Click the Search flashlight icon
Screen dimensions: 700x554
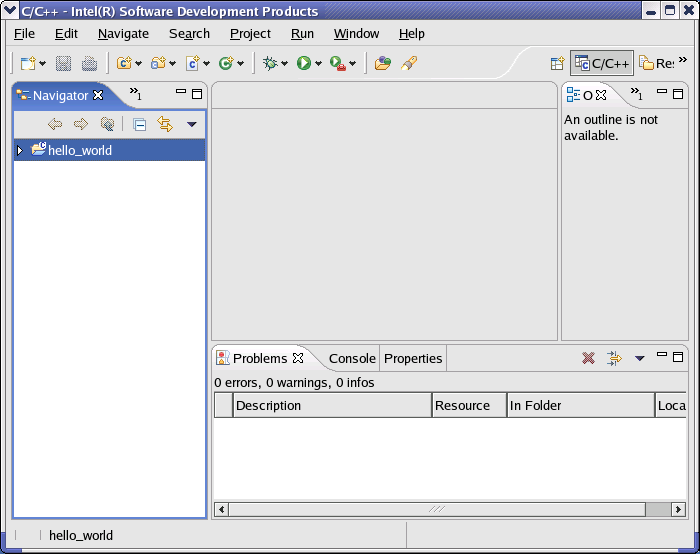tap(409, 63)
